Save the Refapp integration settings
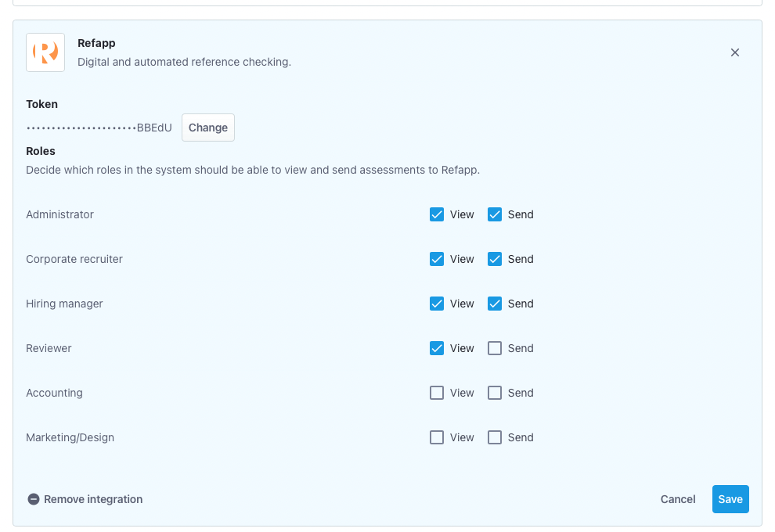 pos(730,499)
